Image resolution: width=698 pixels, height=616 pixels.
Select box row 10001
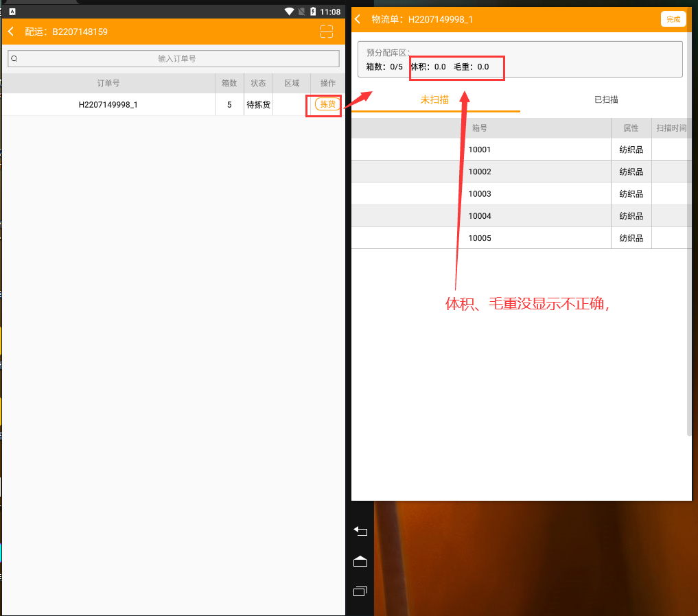[x=480, y=150]
